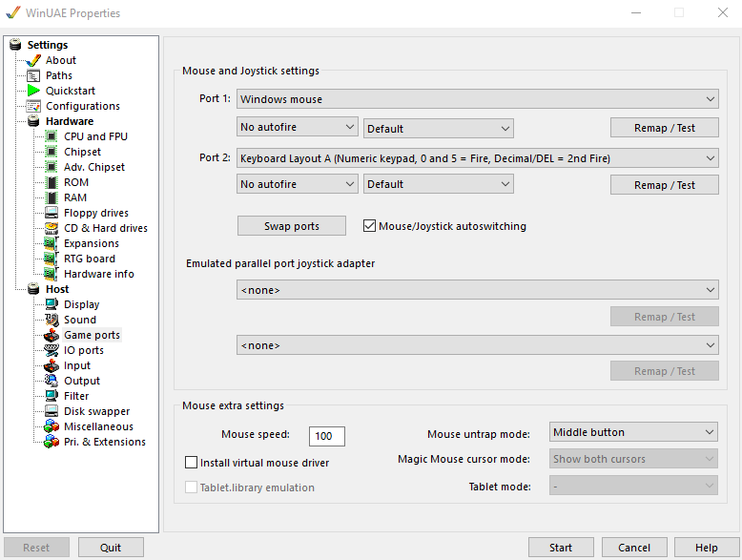Image resolution: width=742 pixels, height=560 pixels.
Task: Click the Display monitor icon
Action: (52, 304)
